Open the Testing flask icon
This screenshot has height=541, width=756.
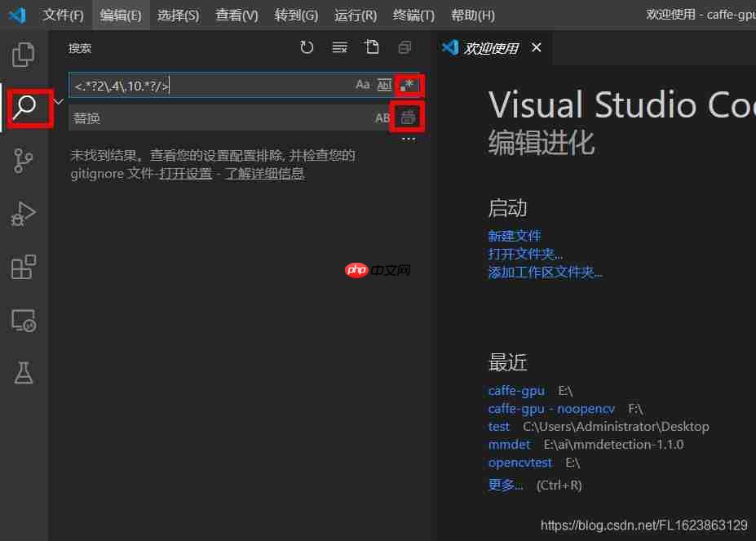coord(23,373)
